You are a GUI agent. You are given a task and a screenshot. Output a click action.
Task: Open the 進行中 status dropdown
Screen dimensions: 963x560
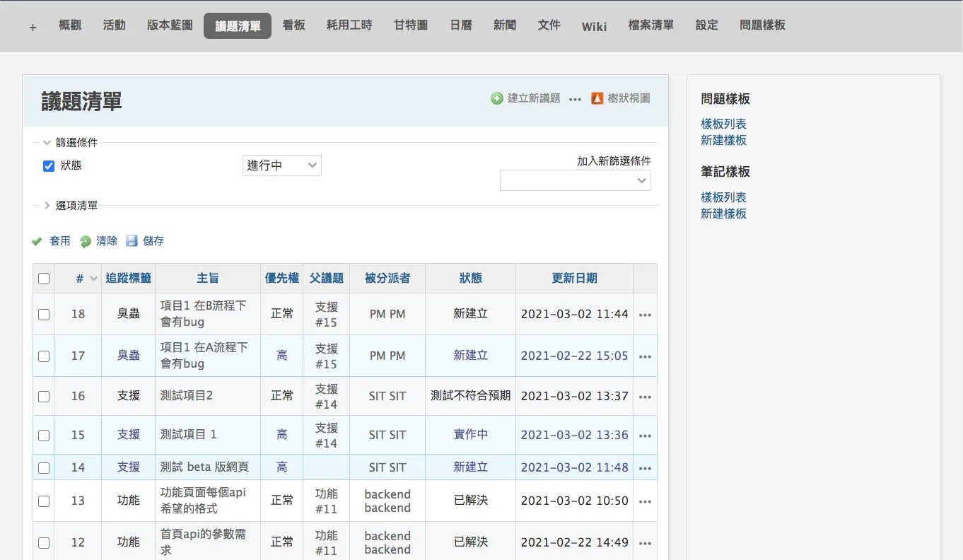282,165
